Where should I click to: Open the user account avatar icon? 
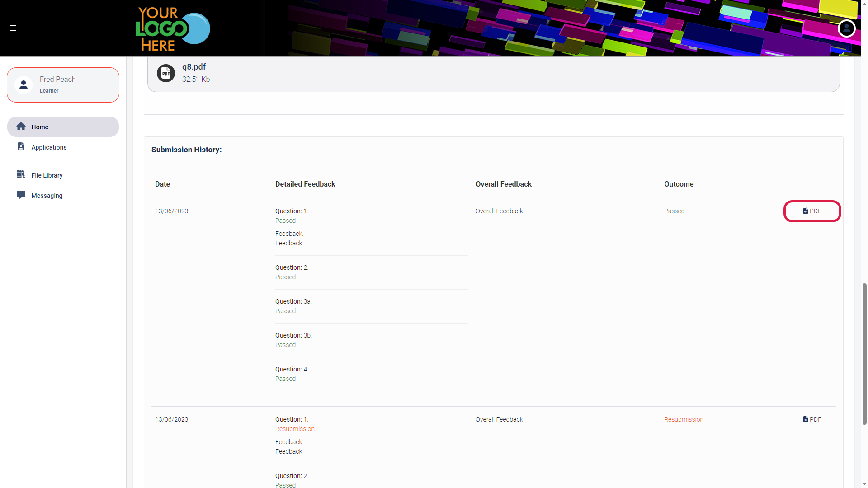pyautogui.click(x=846, y=28)
